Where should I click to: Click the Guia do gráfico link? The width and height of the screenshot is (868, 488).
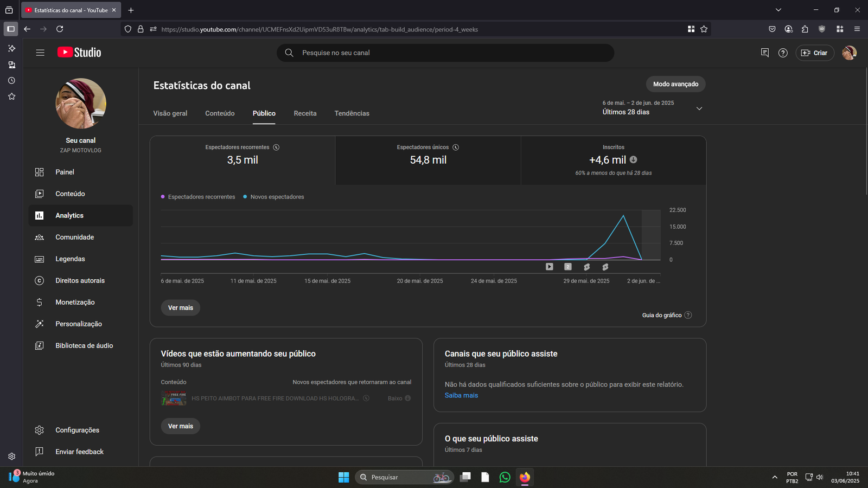point(662,315)
